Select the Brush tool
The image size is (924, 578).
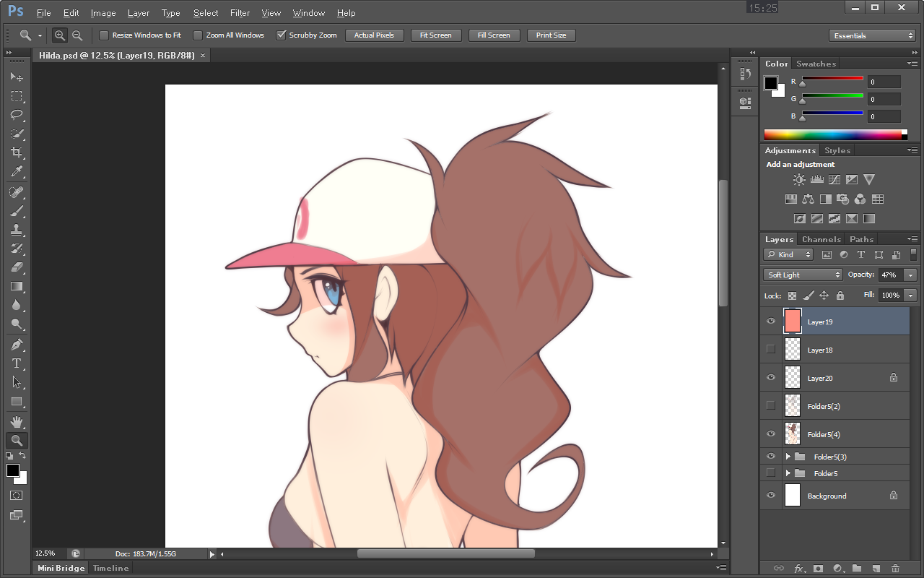pos(16,211)
